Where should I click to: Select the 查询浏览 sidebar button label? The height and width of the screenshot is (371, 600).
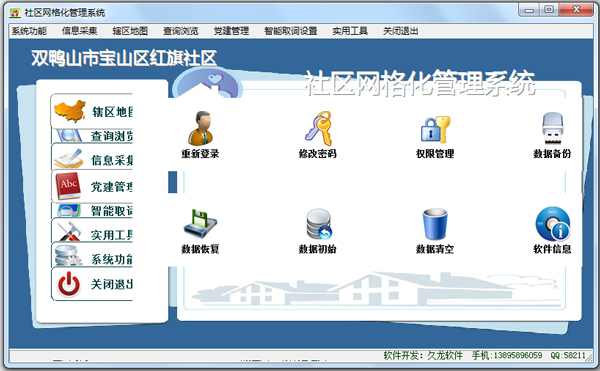112,136
